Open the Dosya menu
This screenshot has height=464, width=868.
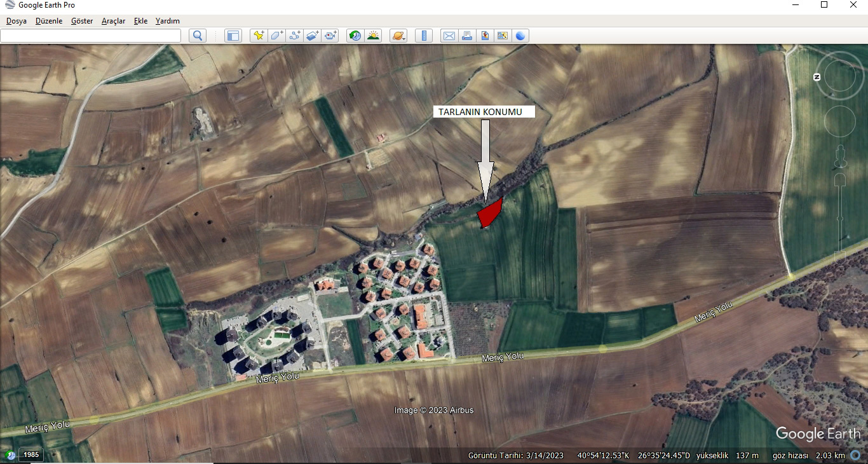[x=17, y=21]
